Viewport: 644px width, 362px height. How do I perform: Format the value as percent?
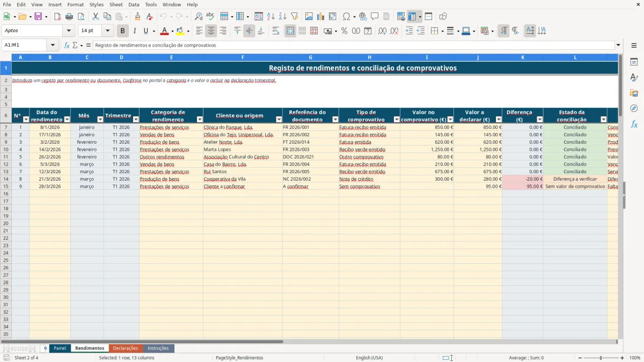point(344,31)
